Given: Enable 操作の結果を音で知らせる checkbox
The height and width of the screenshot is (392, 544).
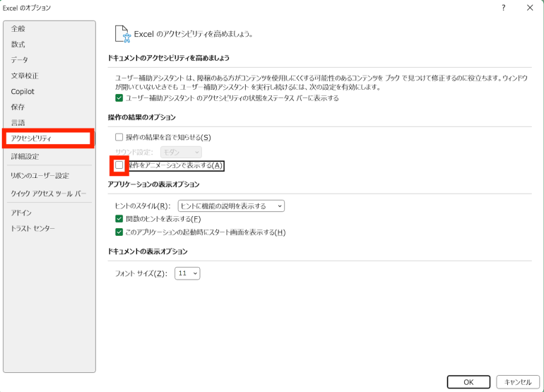Looking at the screenshot, I should point(119,137).
